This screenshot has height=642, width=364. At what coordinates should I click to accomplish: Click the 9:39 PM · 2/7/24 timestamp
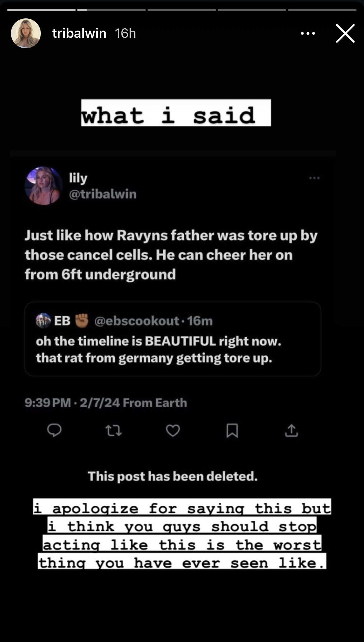(72, 403)
